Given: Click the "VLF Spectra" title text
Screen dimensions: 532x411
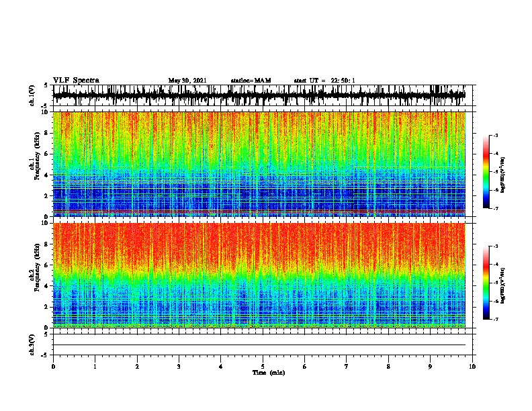Looking at the screenshot, I should pos(76,81).
